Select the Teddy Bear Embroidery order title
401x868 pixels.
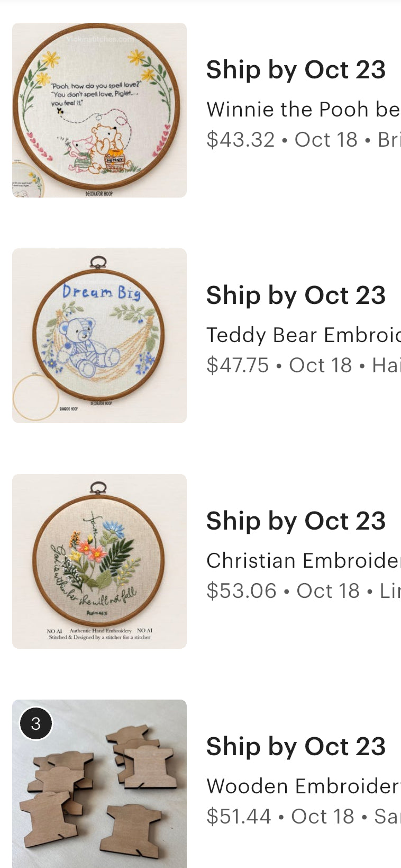click(x=303, y=335)
